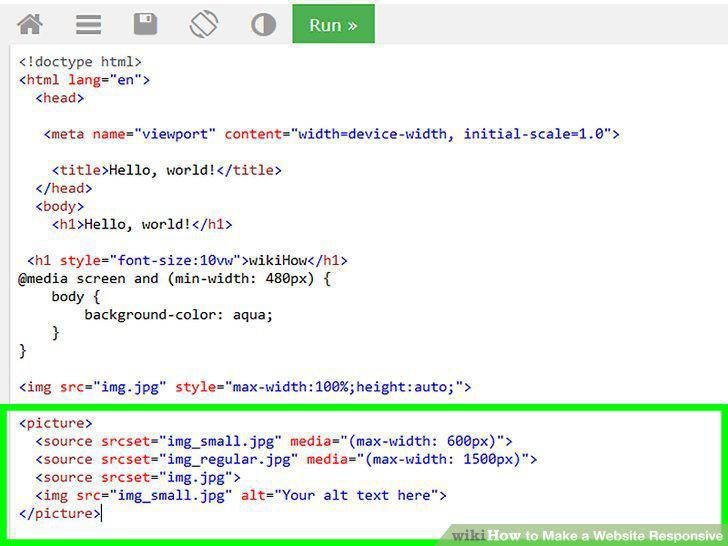Screen dimensions: 728x546
Task: Click the closing '</head>' tag line
Action: coord(64,188)
